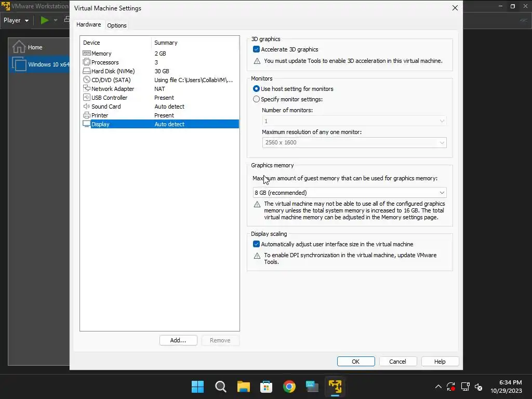Screen dimensions: 532x399
Task: Expand the arrow next to Play button
Action: pyautogui.click(x=56, y=20)
